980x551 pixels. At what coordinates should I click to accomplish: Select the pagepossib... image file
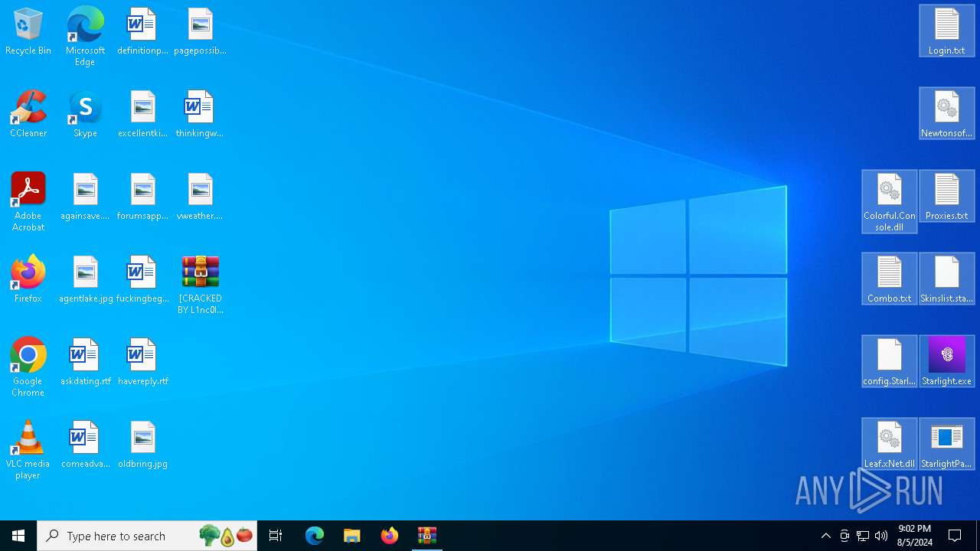(200, 32)
